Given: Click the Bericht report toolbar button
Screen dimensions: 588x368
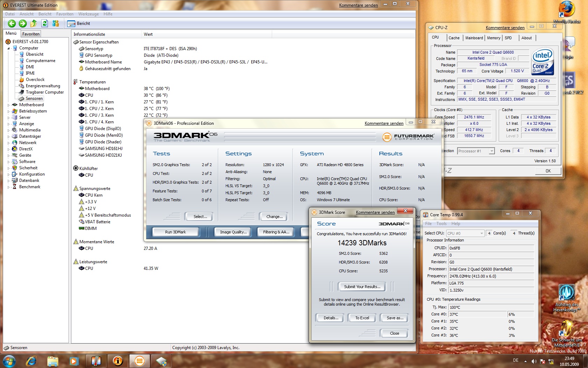Looking at the screenshot, I should (79, 23).
